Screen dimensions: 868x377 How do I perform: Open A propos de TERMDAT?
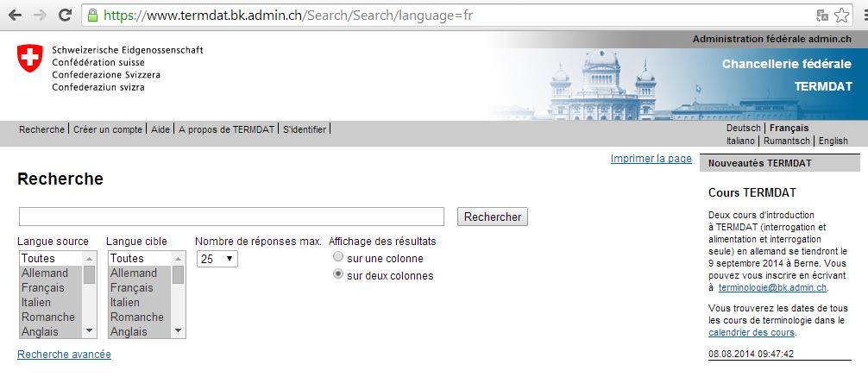pos(226,129)
